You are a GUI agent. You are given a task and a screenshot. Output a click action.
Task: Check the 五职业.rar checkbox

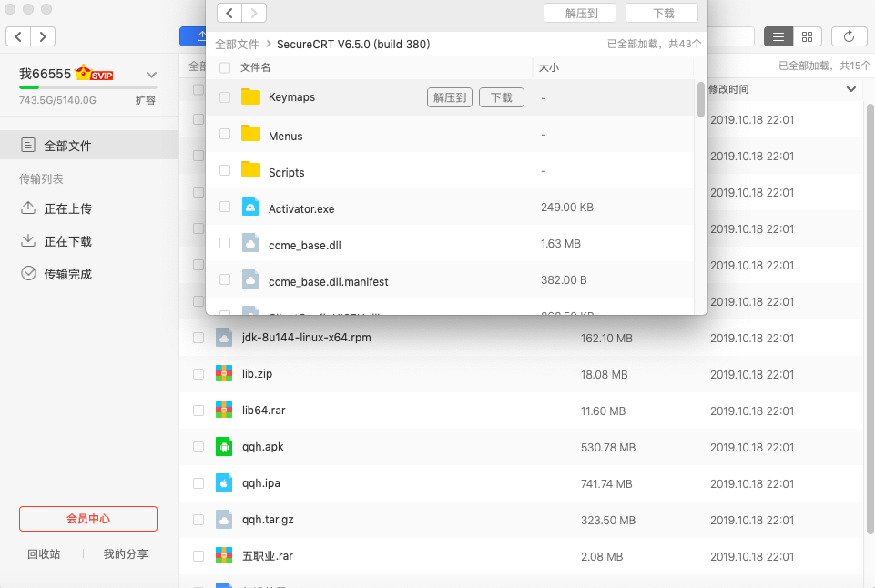point(198,556)
